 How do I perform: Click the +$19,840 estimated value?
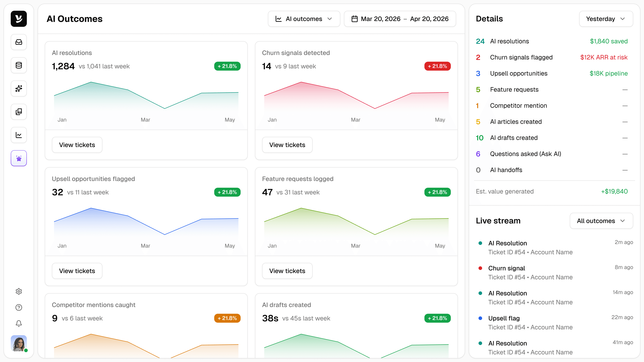614,191
